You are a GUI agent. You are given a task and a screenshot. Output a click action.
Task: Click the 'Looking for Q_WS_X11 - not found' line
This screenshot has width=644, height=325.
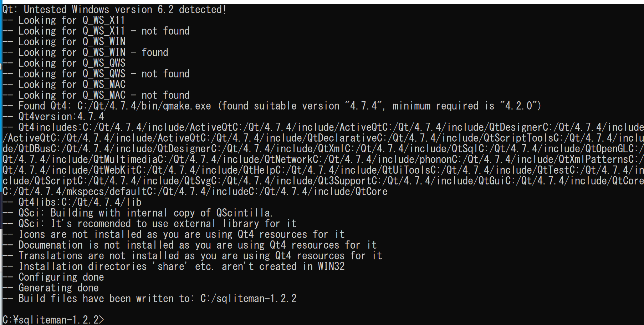coord(96,31)
